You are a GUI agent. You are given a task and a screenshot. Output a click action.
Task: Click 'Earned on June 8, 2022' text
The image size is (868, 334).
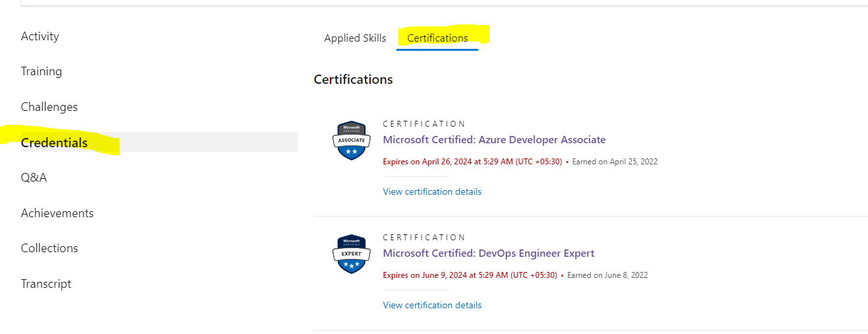[x=607, y=275]
